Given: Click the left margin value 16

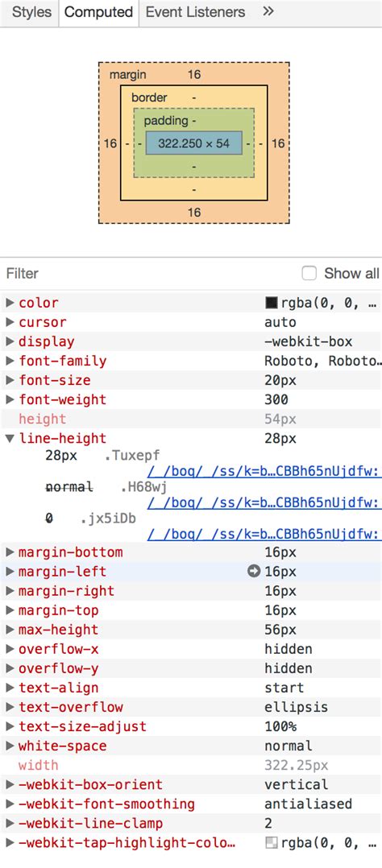Looking at the screenshot, I should (110, 143).
